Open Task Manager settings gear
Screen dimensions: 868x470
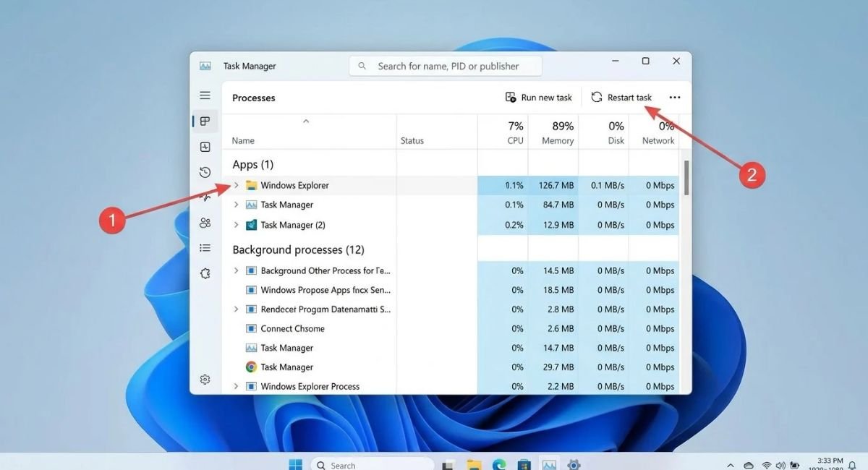(x=205, y=380)
